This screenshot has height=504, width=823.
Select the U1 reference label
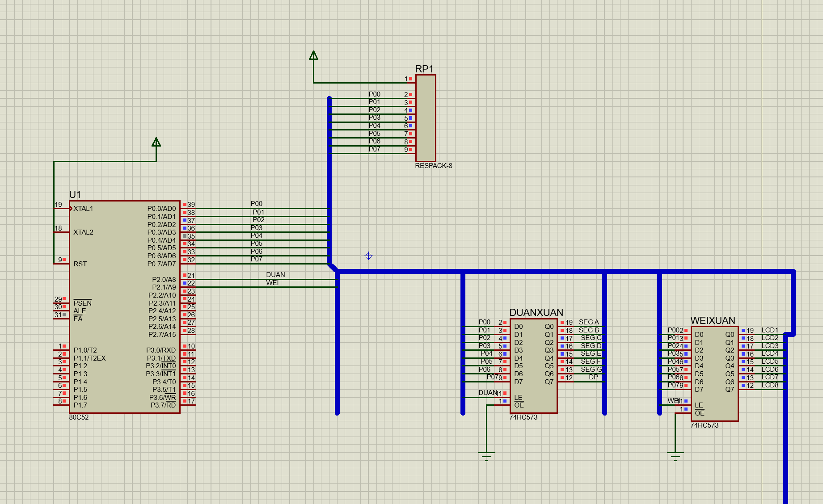coord(75,194)
